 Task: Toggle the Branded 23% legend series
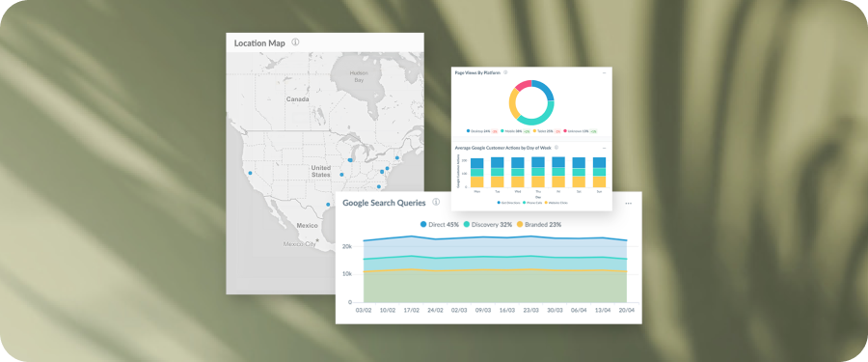[x=538, y=225]
